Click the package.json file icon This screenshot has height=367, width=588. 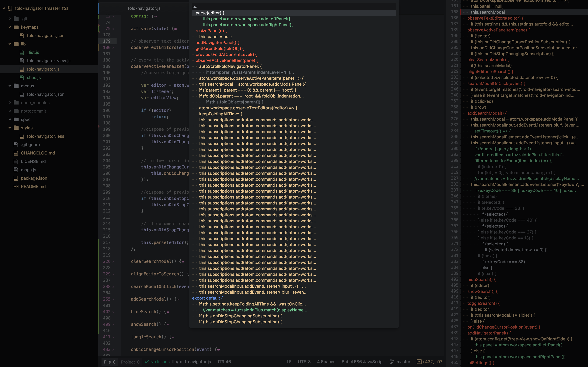pos(16,178)
